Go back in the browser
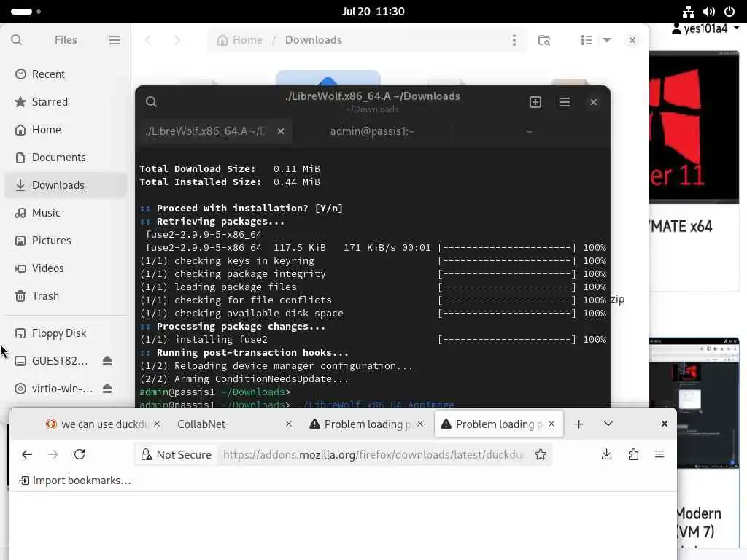 (27, 454)
